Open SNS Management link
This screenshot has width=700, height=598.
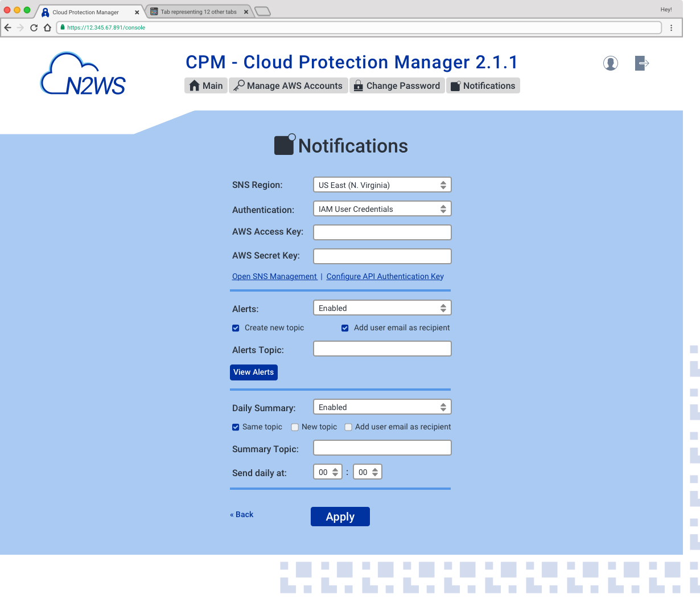274,276
